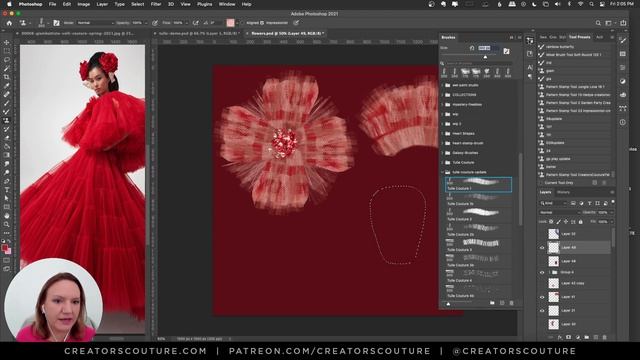Expand the Tulle Couture brush folder
This screenshot has width=640, height=360.
[x=442, y=162]
